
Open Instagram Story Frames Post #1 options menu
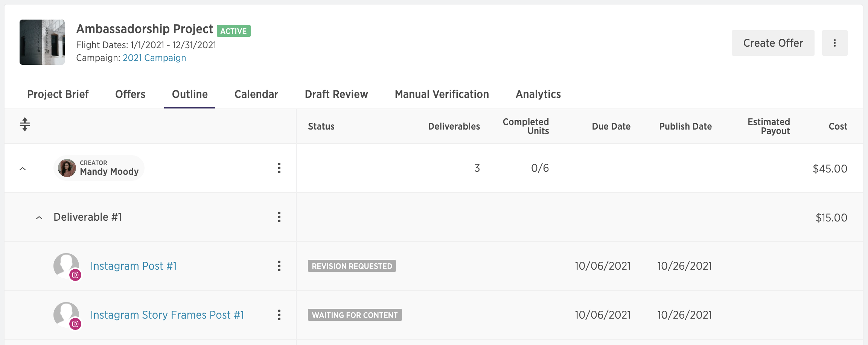coord(279,315)
